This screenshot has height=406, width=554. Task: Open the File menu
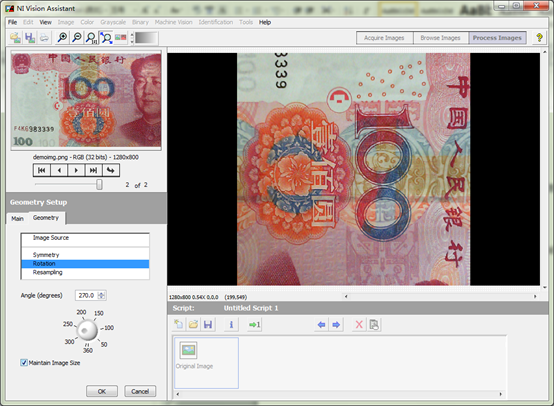12,22
